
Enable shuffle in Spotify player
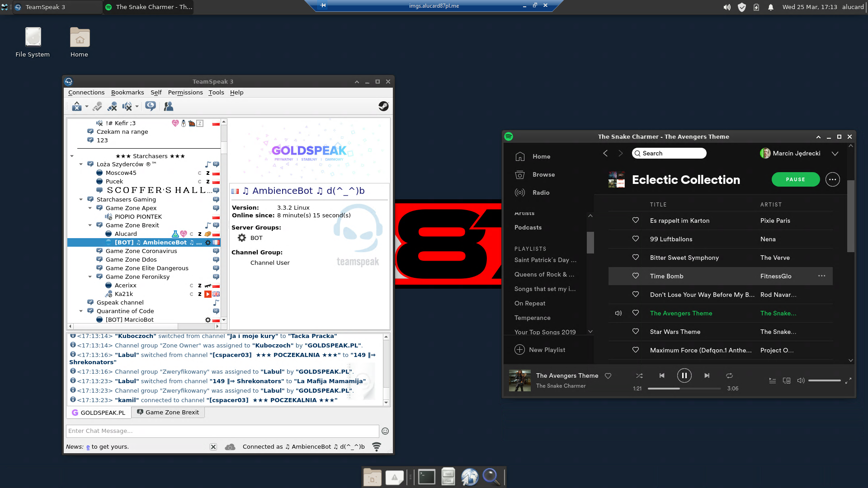click(639, 375)
